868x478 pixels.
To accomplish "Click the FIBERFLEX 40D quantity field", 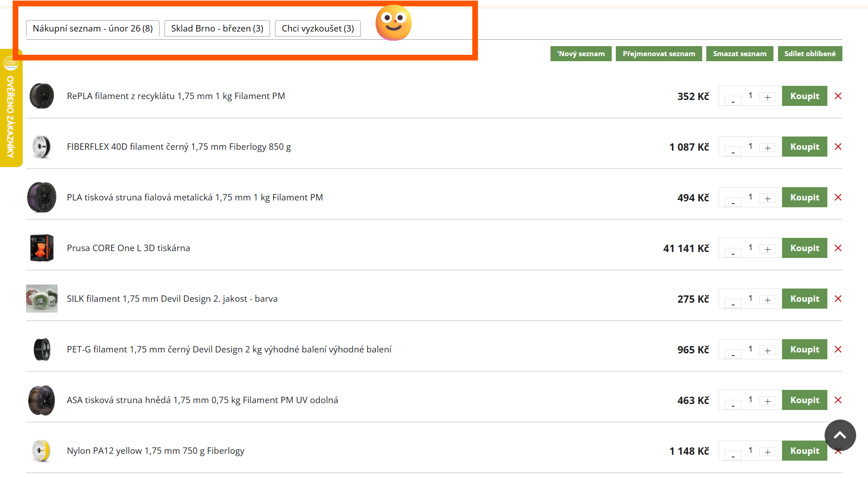I will [750, 147].
